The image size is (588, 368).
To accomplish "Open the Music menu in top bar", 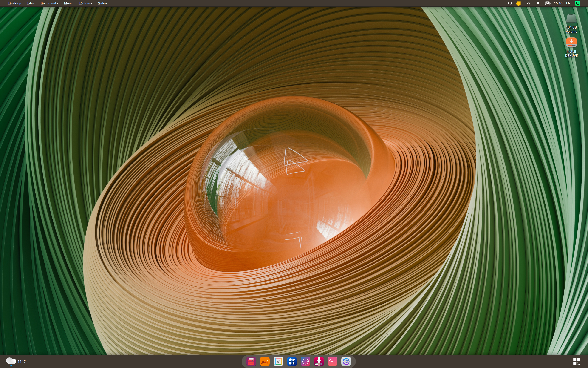I will [68, 3].
